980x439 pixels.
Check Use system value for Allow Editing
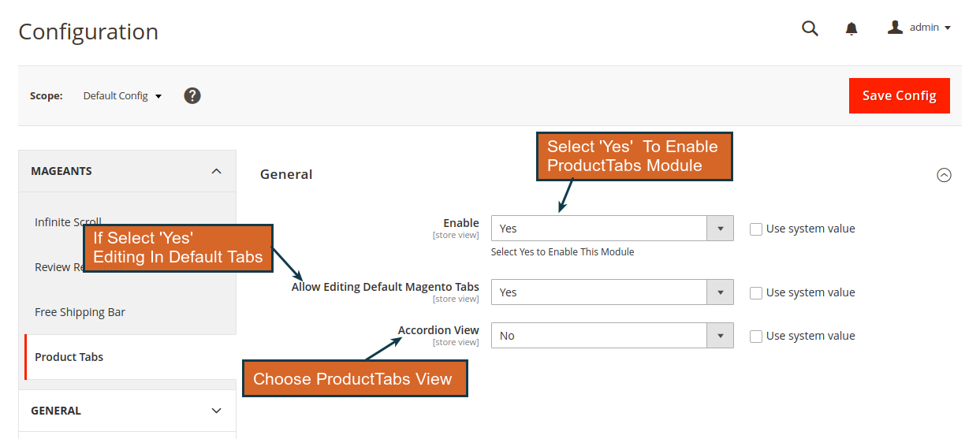pyautogui.click(x=756, y=293)
